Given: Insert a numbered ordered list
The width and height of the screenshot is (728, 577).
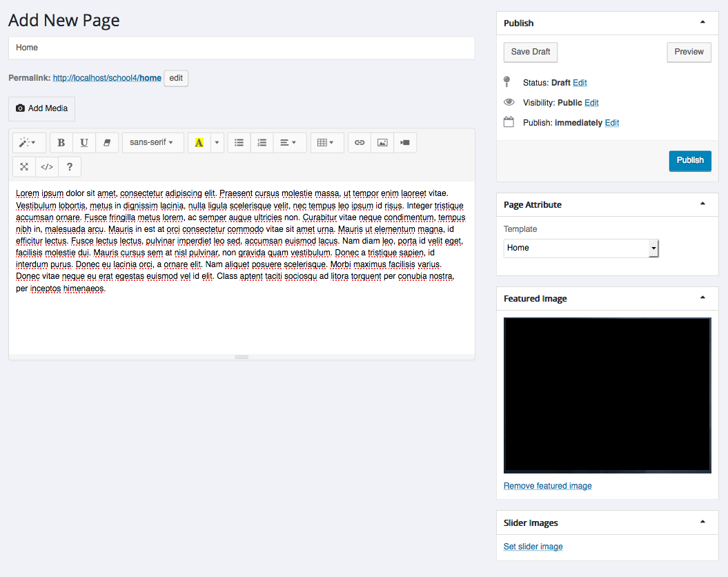Looking at the screenshot, I should tap(262, 143).
